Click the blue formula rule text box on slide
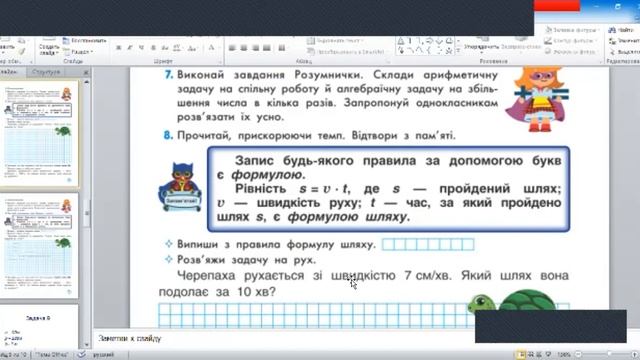This screenshot has height=360, width=640. pyautogui.click(x=389, y=189)
